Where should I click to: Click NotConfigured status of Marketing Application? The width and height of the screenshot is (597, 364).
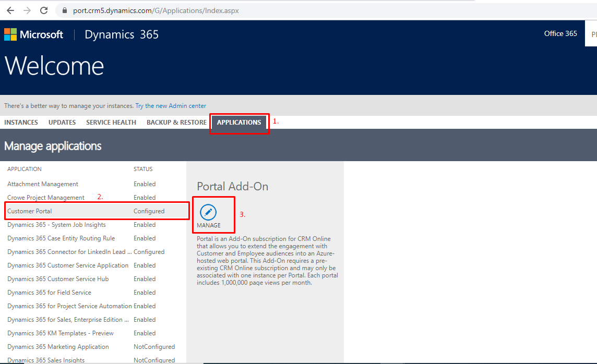[154, 347]
